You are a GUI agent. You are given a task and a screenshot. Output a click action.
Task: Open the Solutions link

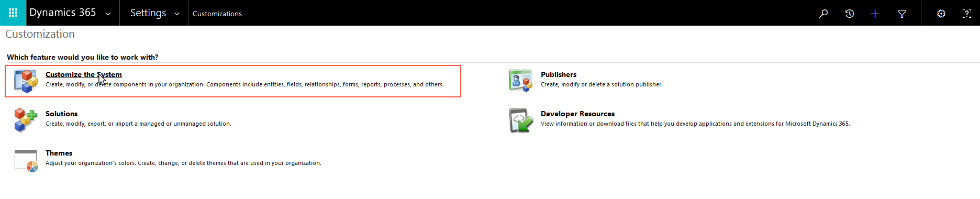pyautogui.click(x=61, y=114)
